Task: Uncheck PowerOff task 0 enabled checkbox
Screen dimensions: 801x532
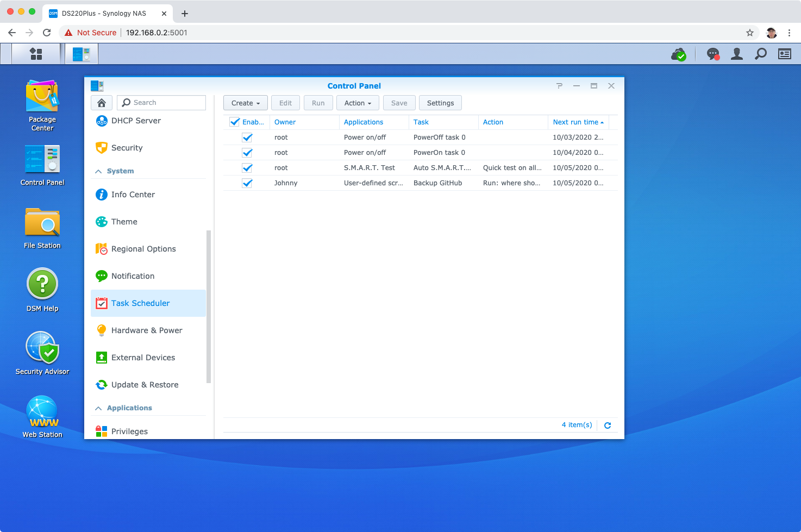Action: 247,137
